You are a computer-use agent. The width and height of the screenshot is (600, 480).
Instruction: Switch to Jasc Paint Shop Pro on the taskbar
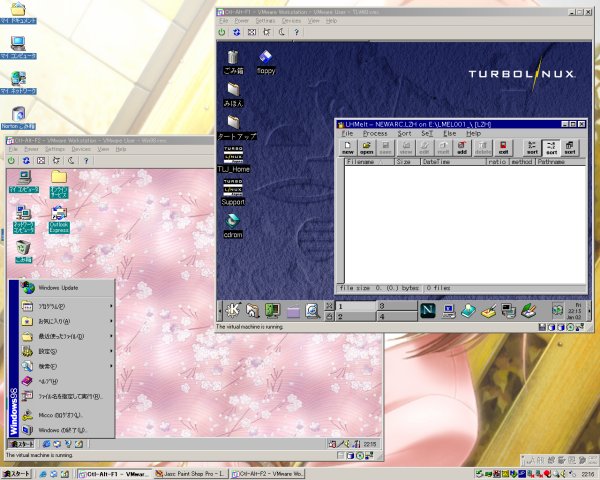pyautogui.click(x=191, y=474)
